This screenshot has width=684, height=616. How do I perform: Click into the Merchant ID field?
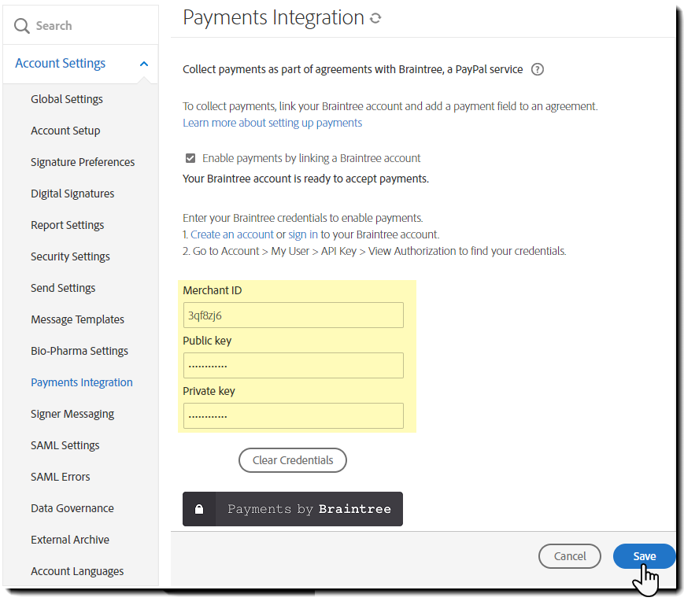(x=293, y=315)
